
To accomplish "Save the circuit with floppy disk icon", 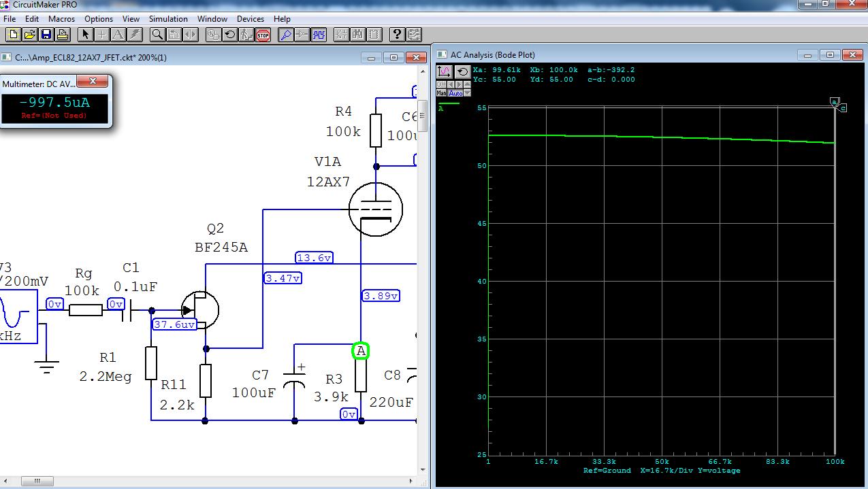I will 46,34.
